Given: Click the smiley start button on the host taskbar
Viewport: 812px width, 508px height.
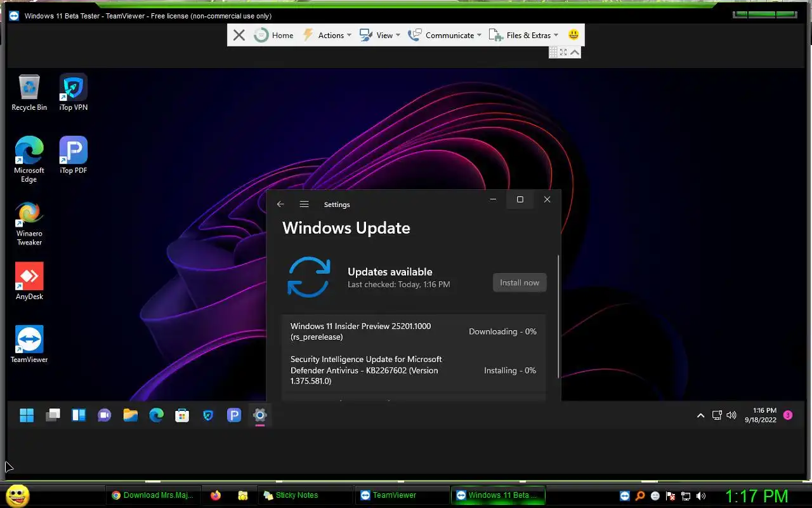Looking at the screenshot, I should point(17,495).
